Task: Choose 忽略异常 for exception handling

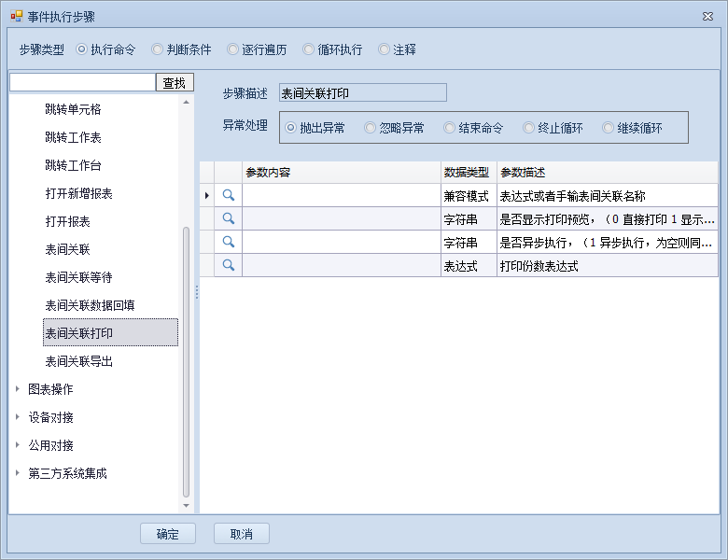Action: [371, 128]
